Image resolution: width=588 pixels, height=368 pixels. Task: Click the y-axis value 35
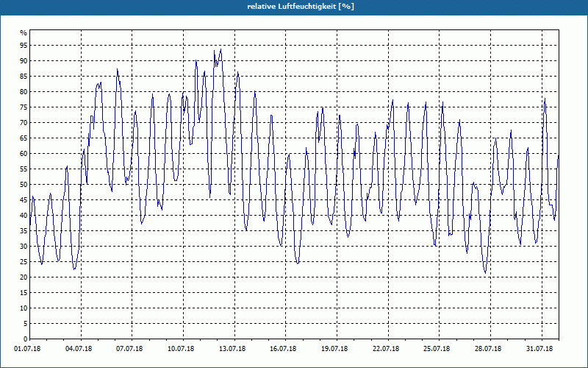tap(24, 231)
